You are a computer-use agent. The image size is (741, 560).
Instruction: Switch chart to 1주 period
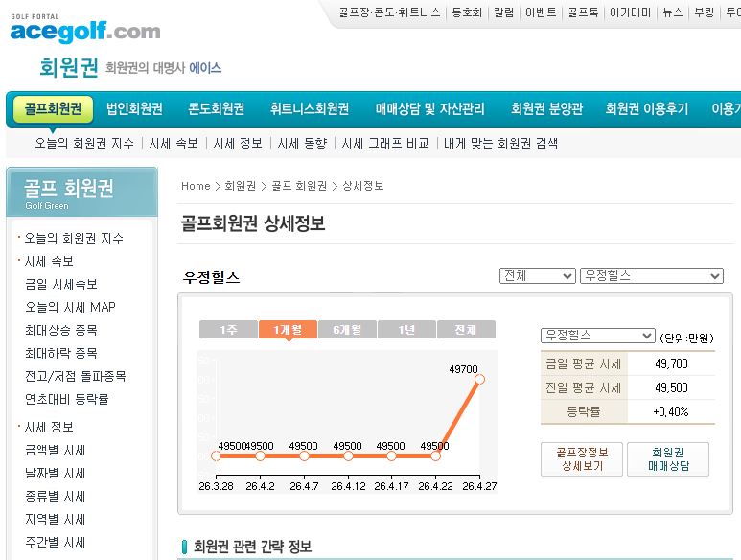click(x=228, y=330)
